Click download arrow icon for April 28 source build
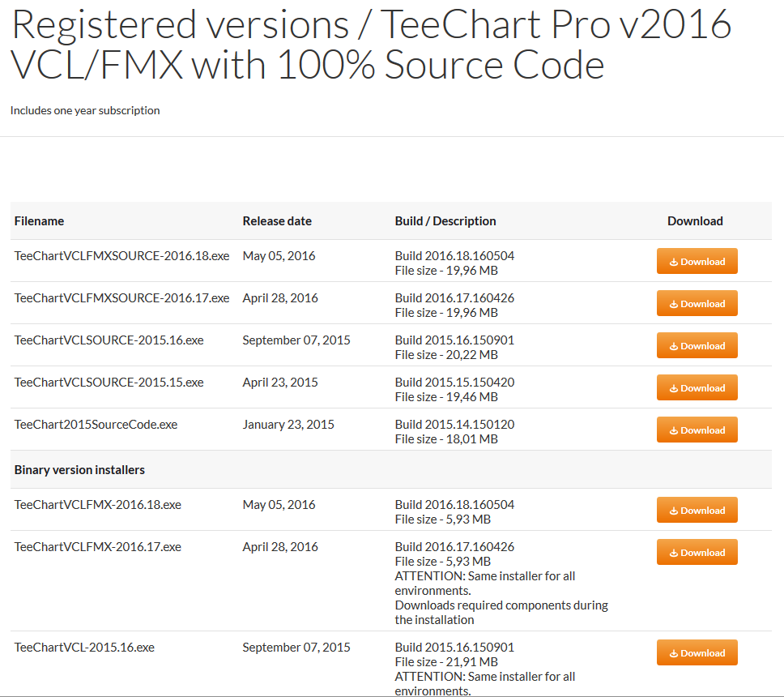This screenshot has width=784, height=697. pos(674,304)
